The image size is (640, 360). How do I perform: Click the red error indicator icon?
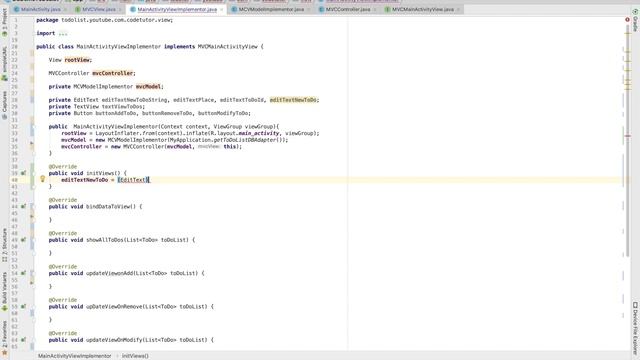click(627, 20)
